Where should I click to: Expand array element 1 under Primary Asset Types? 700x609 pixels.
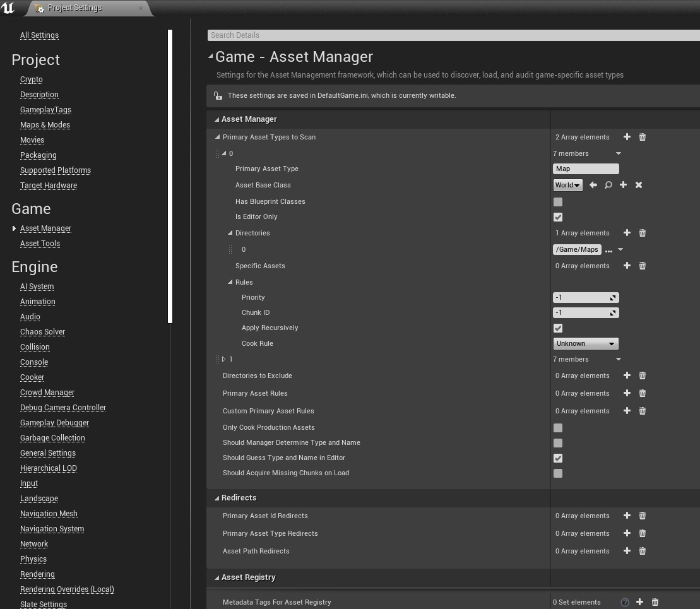(225, 359)
